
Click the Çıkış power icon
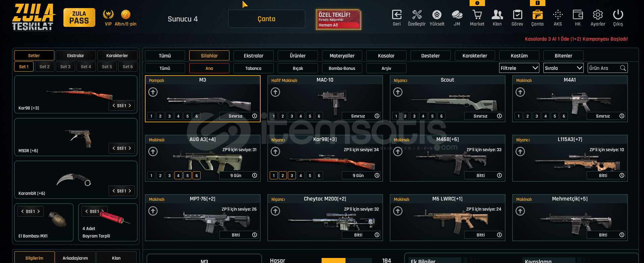pyautogui.click(x=618, y=15)
